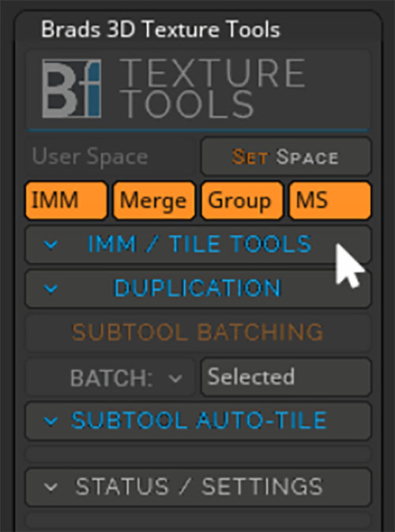Click the User Space field
Image resolution: width=395 pixels, height=532 pixels.
[x=111, y=156]
